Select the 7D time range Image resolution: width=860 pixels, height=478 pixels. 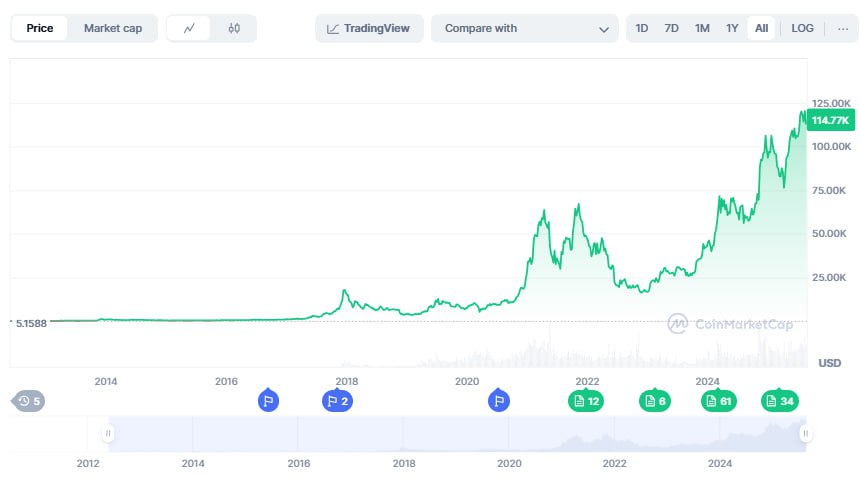(x=672, y=28)
